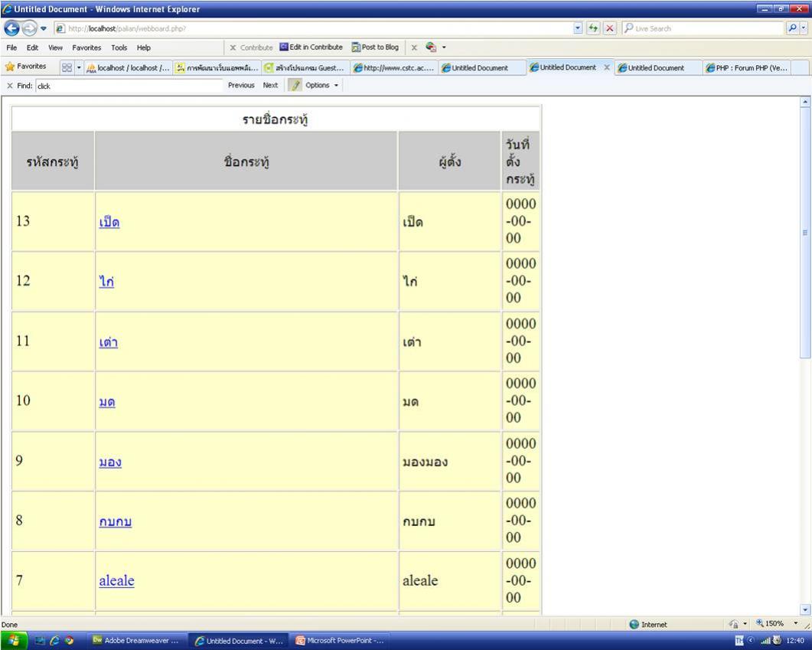This screenshot has height=650, width=812.
Task: Click the vertical scrollbar down arrow
Action: [x=804, y=609]
